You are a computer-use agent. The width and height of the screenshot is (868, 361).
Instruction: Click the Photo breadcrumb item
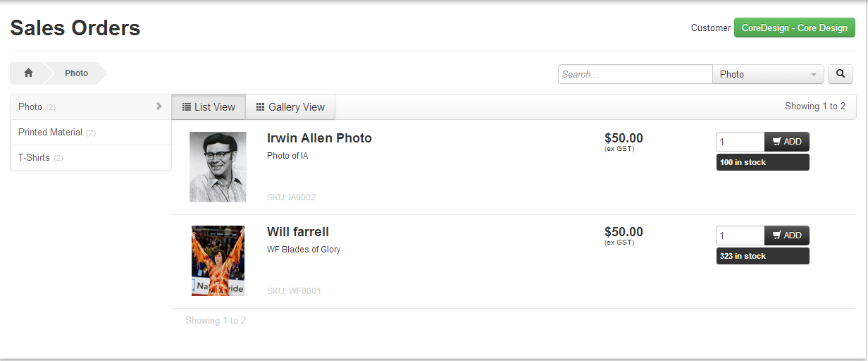click(76, 73)
